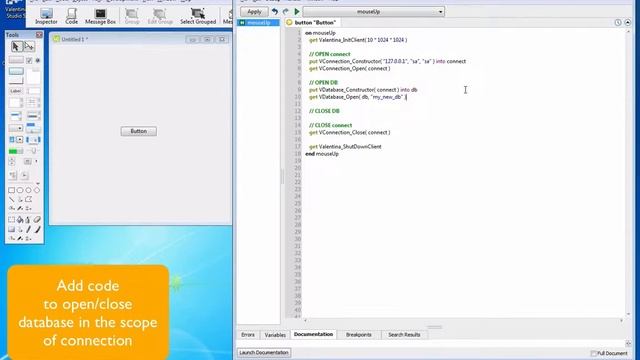Close the Tools palette

tap(39, 35)
